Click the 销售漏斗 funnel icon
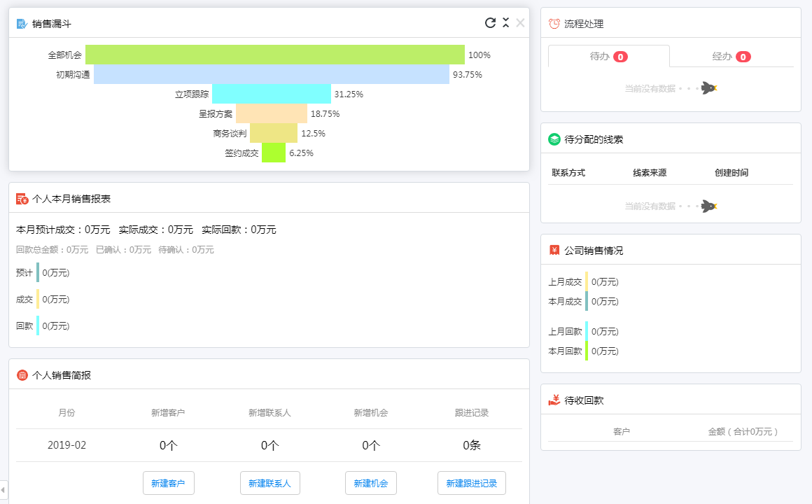The height and width of the screenshot is (504, 812). coord(22,24)
